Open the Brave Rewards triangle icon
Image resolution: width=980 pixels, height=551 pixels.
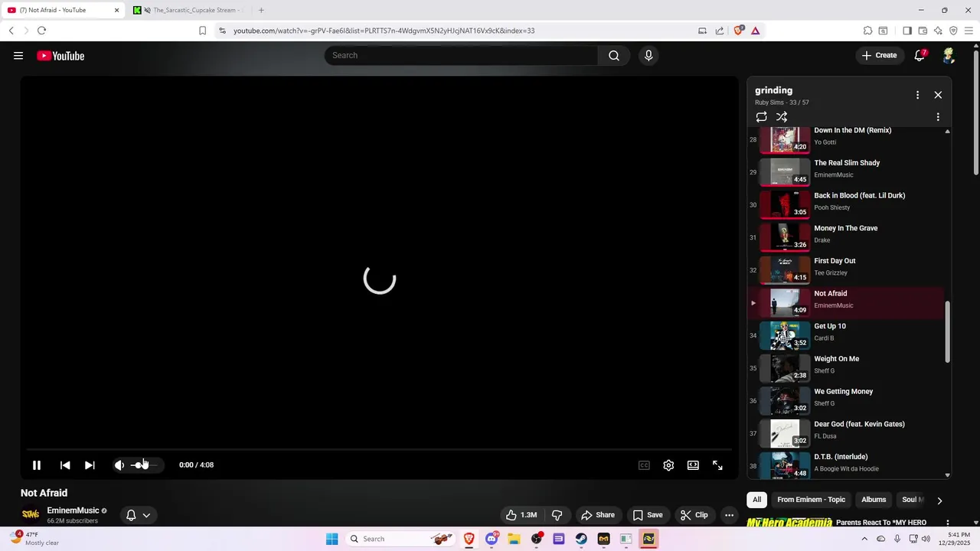755,31
